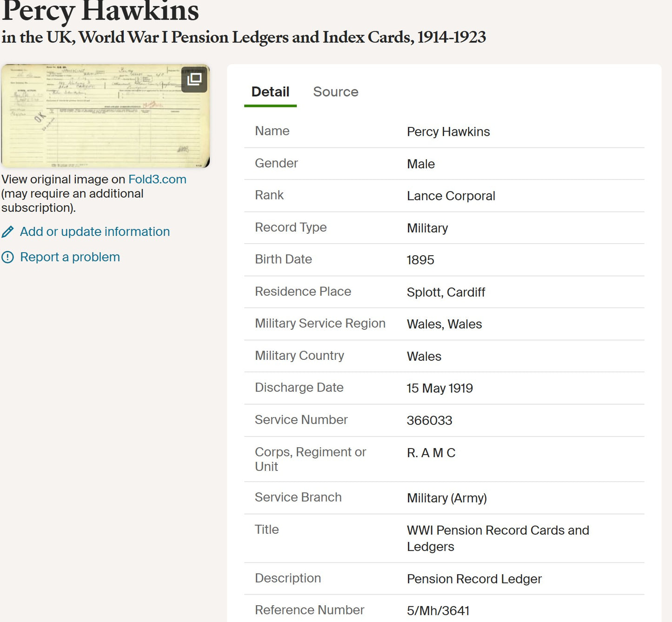Click the pencil edit icon
The image size is (672, 622).
pos(7,232)
